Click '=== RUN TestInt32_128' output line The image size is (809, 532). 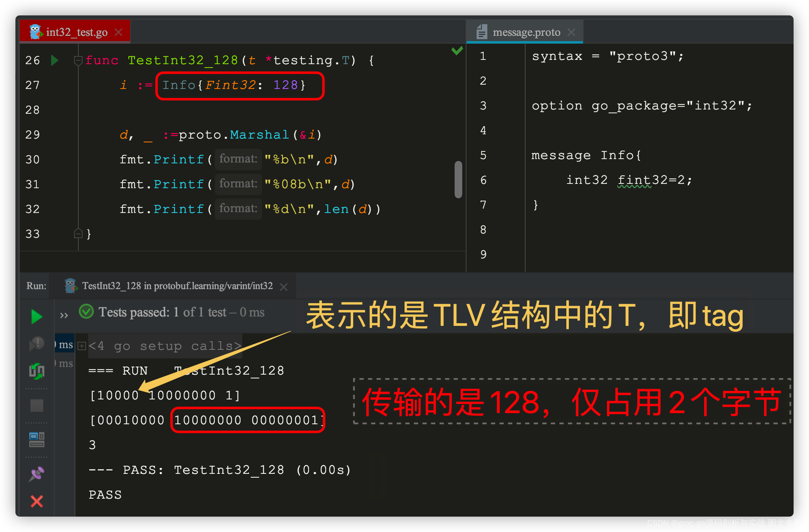186,370
